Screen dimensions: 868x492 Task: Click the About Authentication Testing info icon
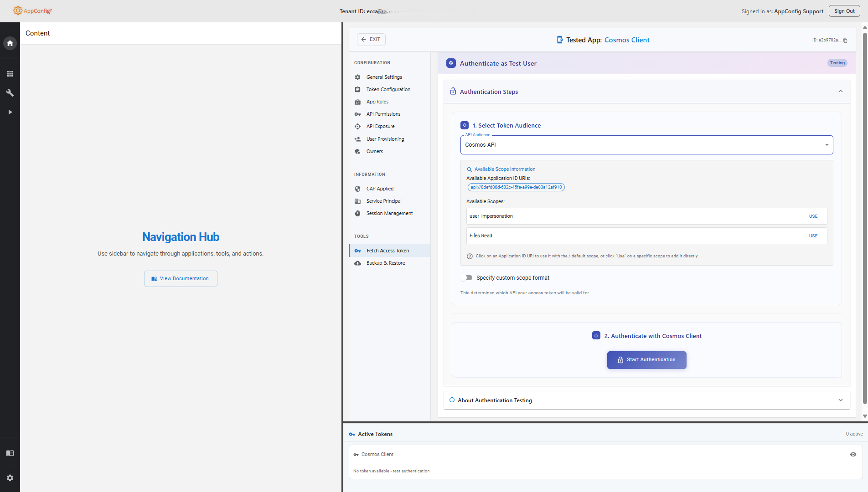[452, 400]
